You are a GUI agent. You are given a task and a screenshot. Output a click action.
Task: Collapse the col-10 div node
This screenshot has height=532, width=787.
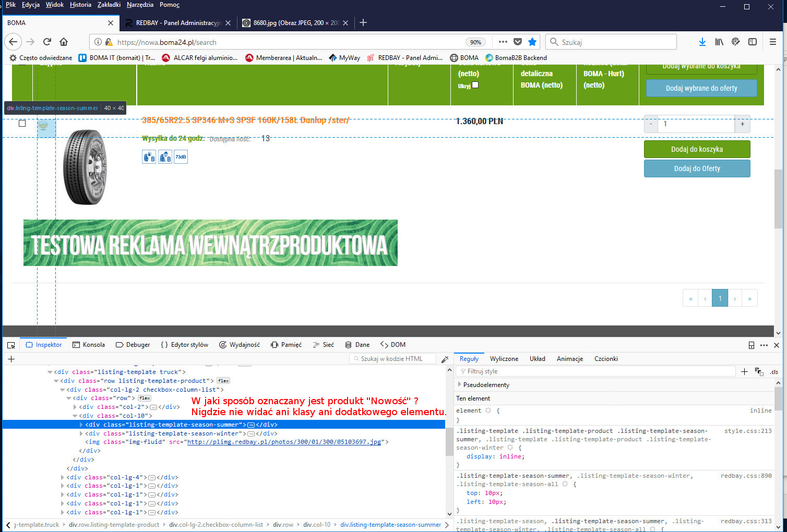[x=75, y=416]
